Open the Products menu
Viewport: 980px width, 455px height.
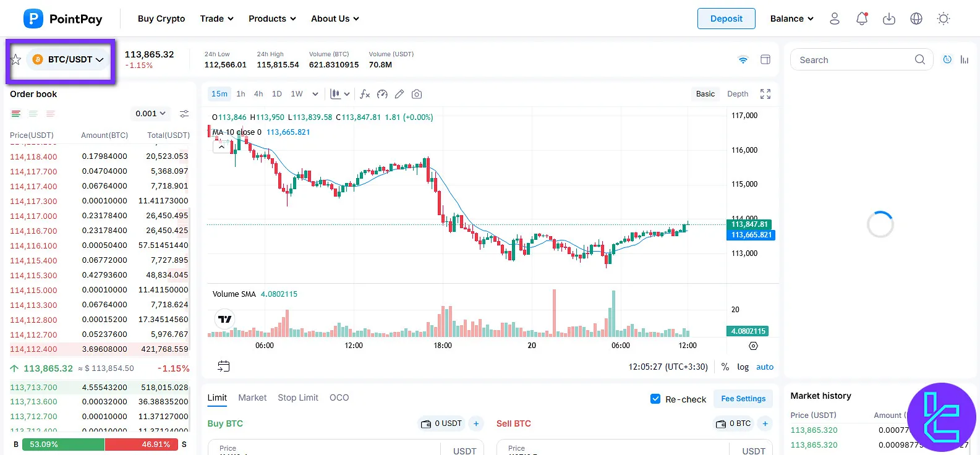(x=272, y=19)
